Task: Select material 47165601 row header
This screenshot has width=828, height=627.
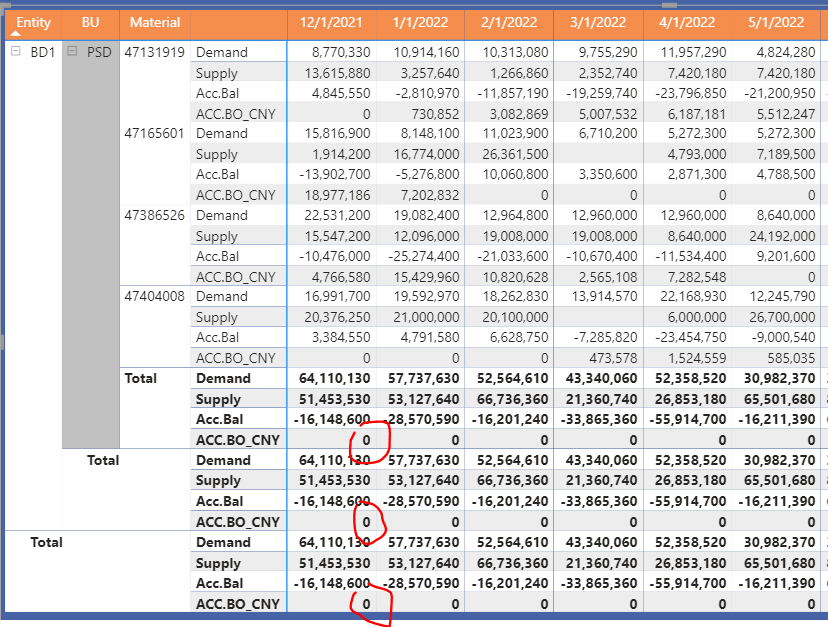Action: 154,133
